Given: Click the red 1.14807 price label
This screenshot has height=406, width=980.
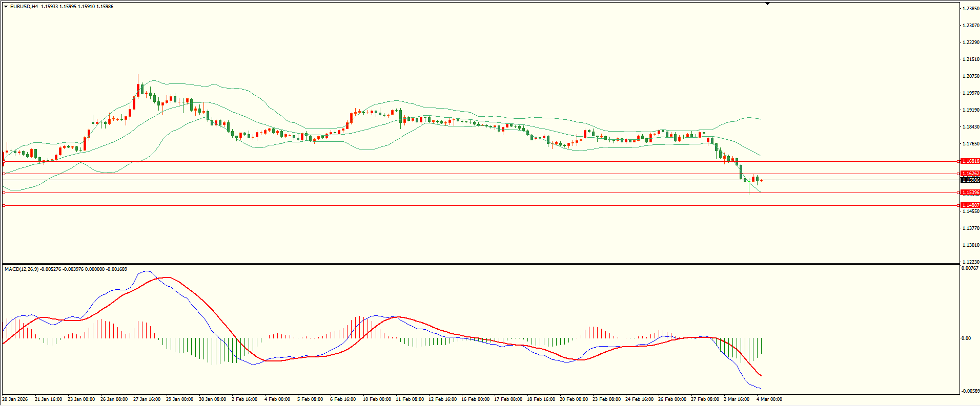Looking at the screenshot, I should pyautogui.click(x=970, y=205).
